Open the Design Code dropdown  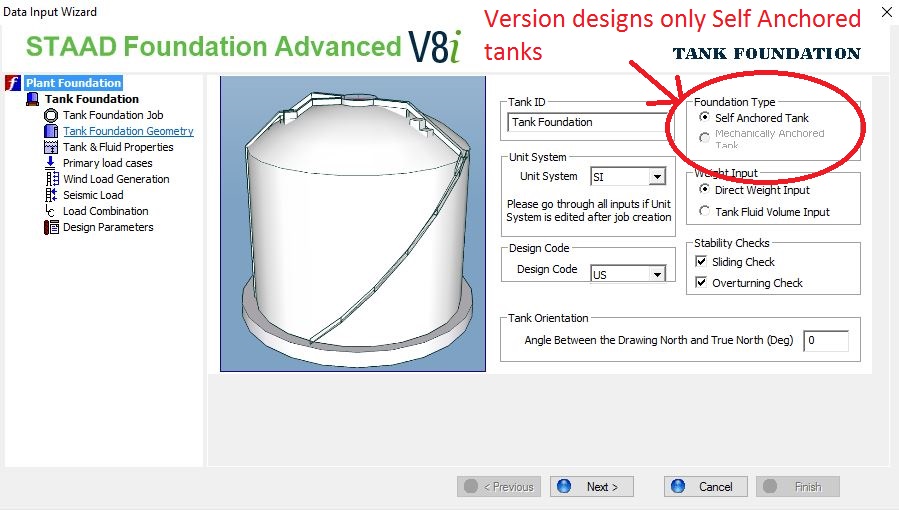coord(656,274)
